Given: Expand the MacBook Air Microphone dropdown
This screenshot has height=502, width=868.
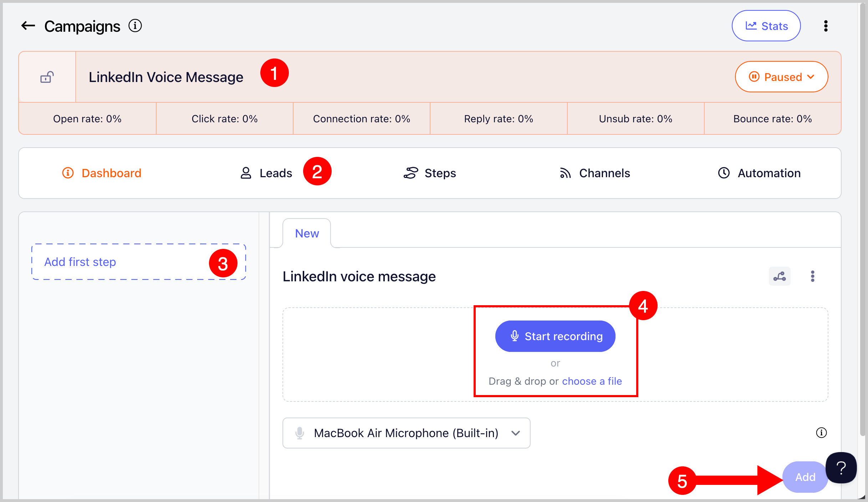Looking at the screenshot, I should tap(407, 433).
